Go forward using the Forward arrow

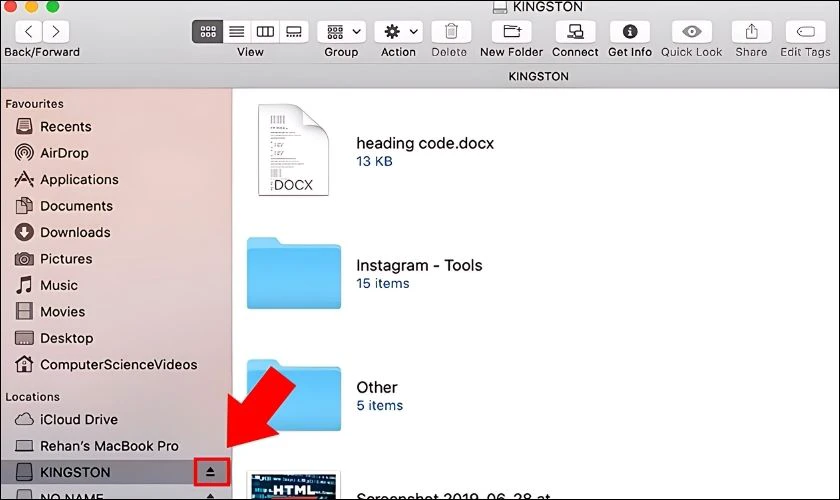click(56, 32)
